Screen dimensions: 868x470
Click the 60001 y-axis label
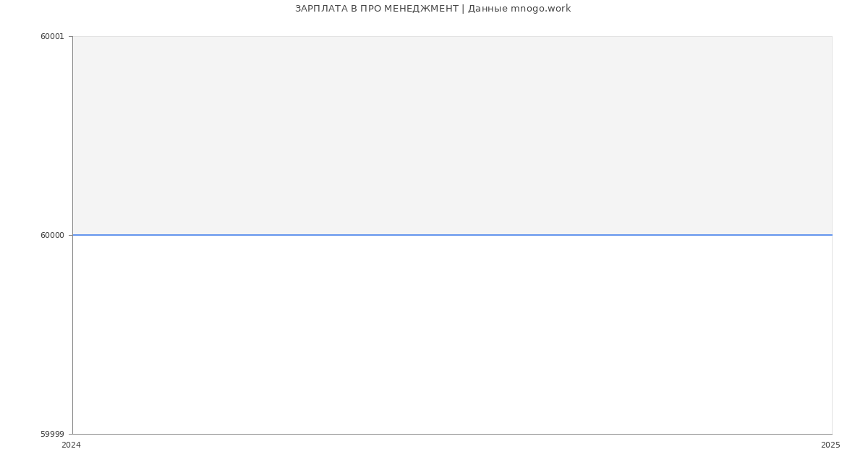pos(52,37)
